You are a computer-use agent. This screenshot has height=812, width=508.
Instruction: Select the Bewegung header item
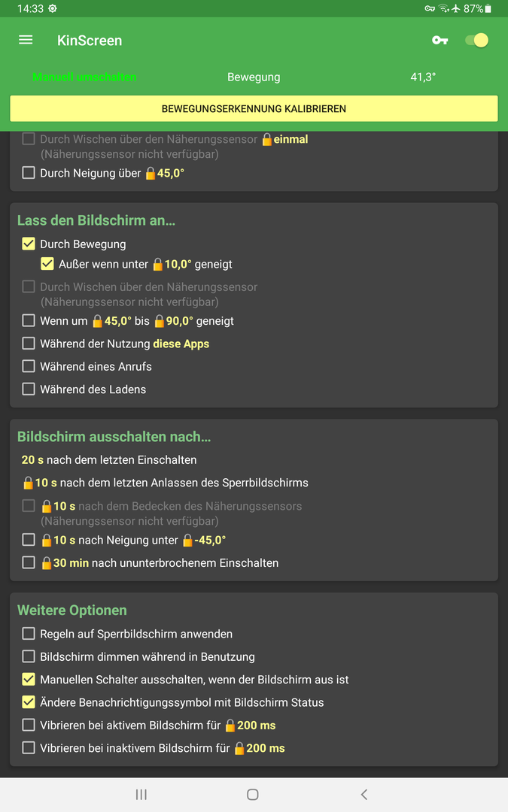[254, 77]
